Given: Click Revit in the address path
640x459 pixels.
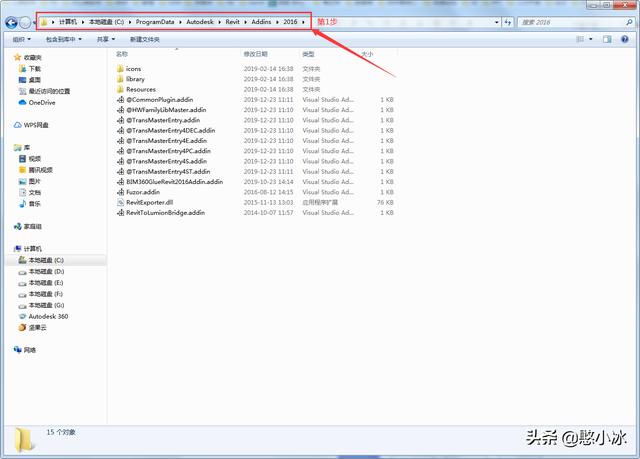Looking at the screenshot, I should (x=232, y=22).
